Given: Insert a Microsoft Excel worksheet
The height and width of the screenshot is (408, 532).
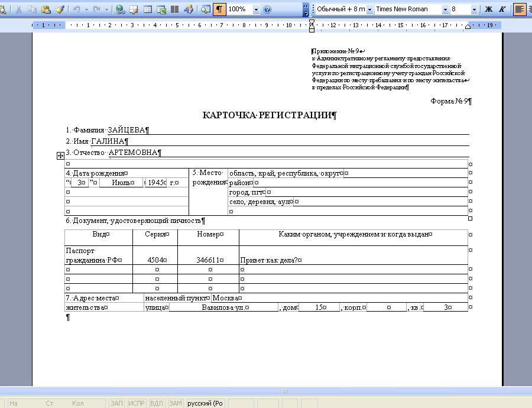Looking at the screenshot, I should click(x=161, y=9).
